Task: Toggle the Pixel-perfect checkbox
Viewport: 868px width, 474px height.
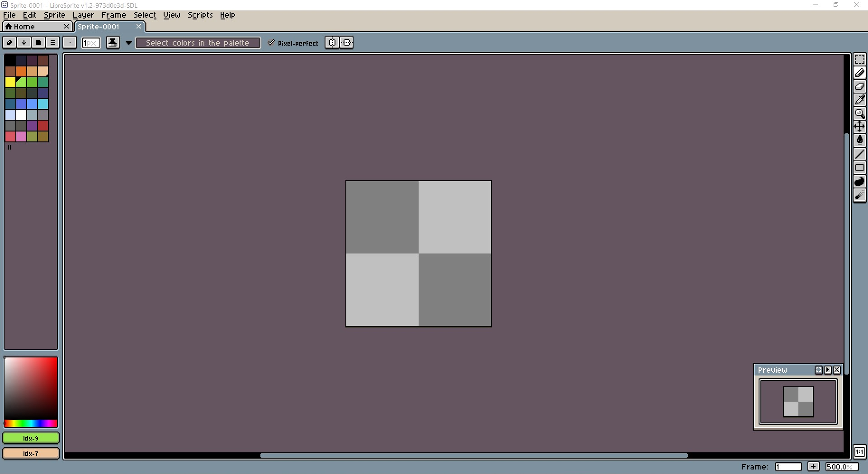Action: [293, 43]
